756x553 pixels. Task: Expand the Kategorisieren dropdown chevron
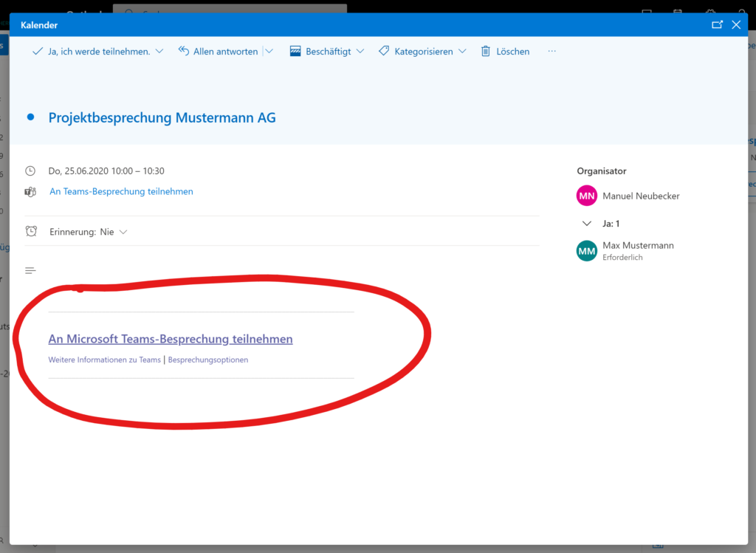point(462,51)
